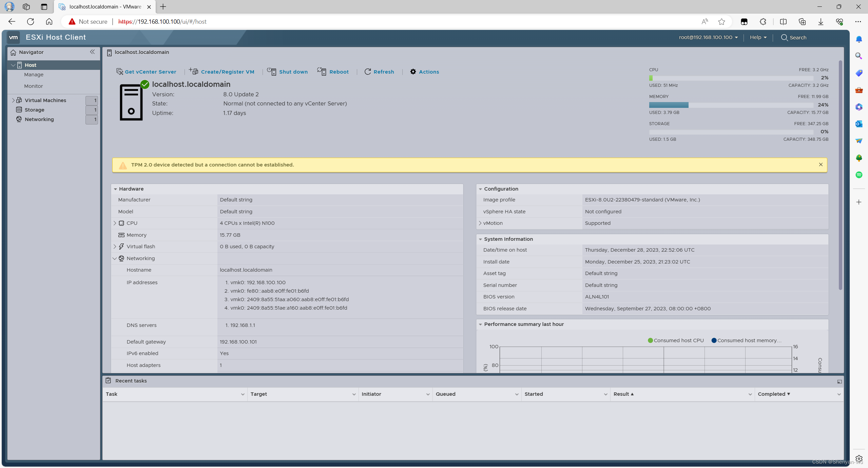Viewport: 868px width, 468px height.
Task: Click the Storage icon in Navigator
Action: [x=19, y=110]
